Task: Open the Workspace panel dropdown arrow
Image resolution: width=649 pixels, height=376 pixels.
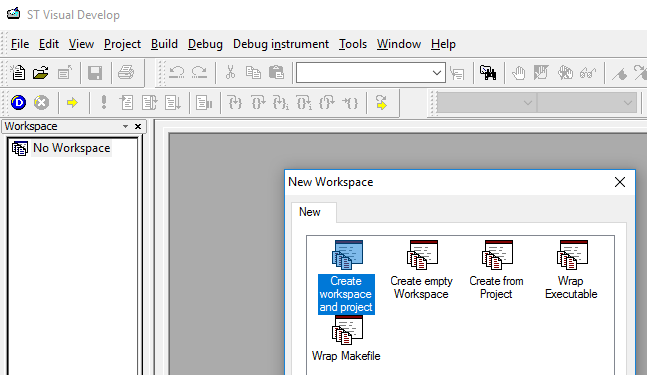Action: coord(125,126)
